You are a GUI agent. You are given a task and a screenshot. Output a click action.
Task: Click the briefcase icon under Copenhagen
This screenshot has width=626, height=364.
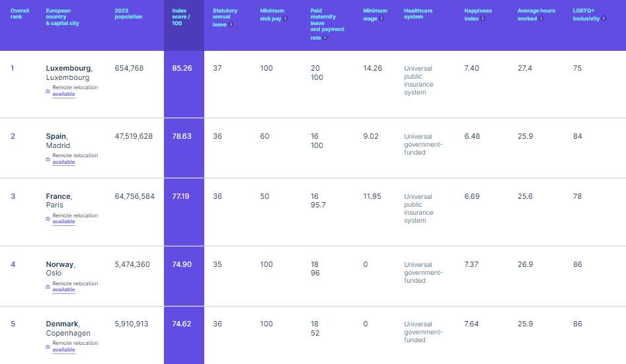coord(48,347)
